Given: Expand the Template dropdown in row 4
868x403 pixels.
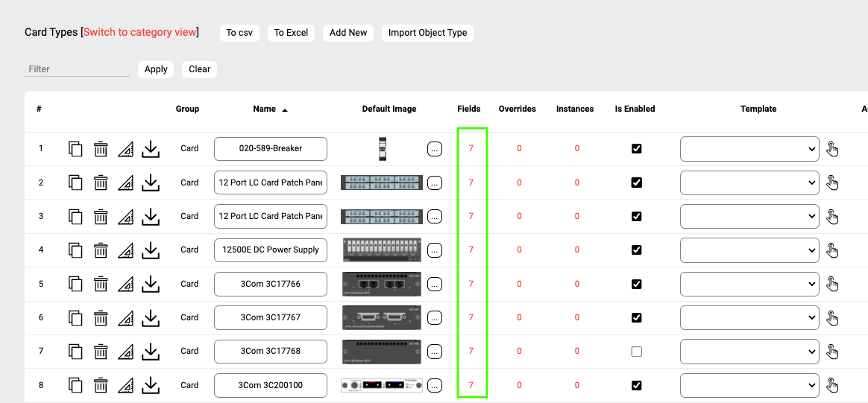Looking at the screenshot, I should pos(749,250).
